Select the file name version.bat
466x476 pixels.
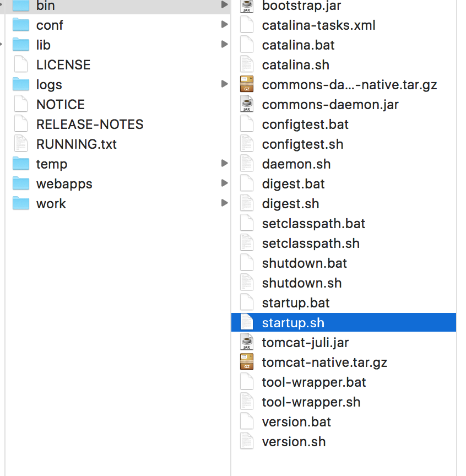coord(296,422)
